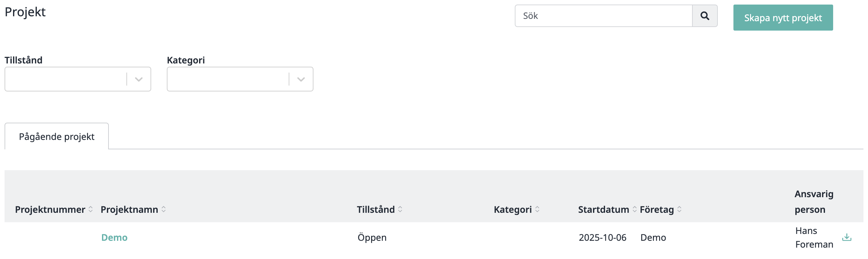
Task: Expand Kategori filter chevron arrow
Action: (x=301, y=79)
